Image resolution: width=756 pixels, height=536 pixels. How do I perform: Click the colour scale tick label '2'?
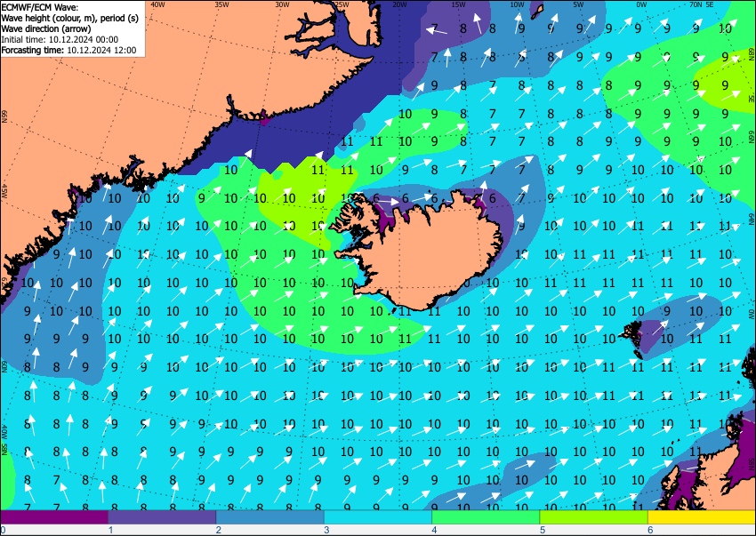[x=219, y=530]
